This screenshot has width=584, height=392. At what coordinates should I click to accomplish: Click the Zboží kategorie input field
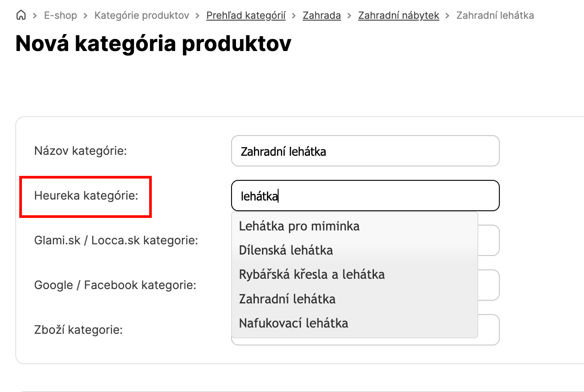(x=489, y=330)
